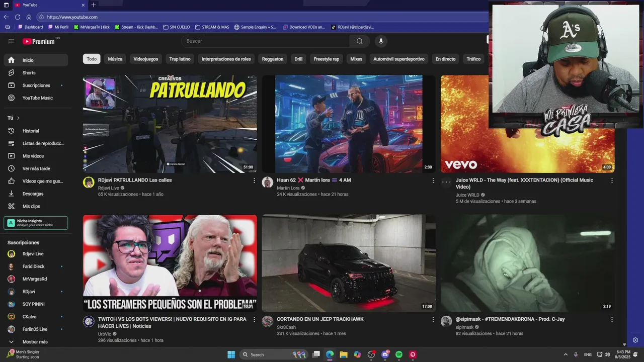
Task: Play the PATRULLANDO video thumbnail
Action: (170, 124)
